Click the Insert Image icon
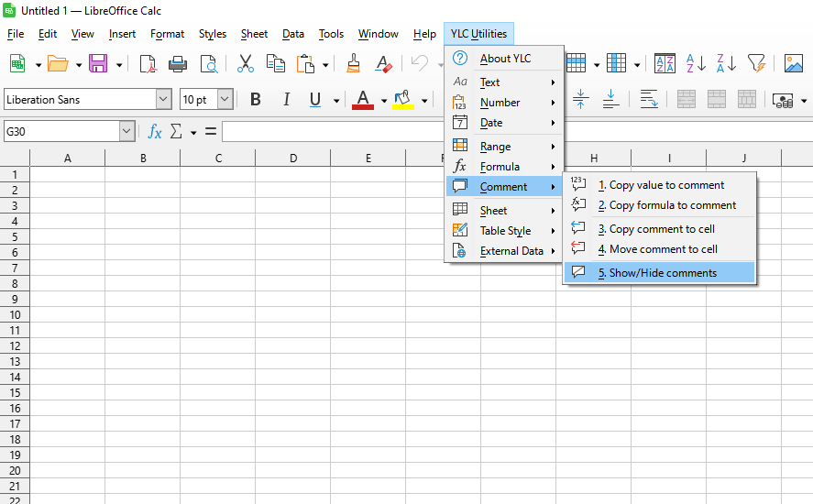 [x=794, y=63]
